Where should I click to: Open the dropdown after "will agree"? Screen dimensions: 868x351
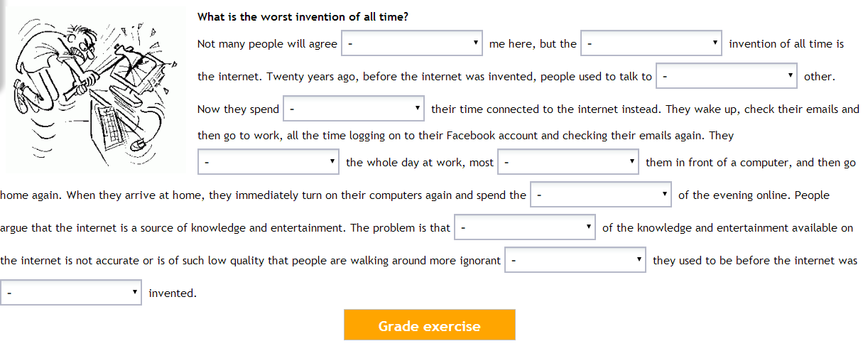(412, 43)
